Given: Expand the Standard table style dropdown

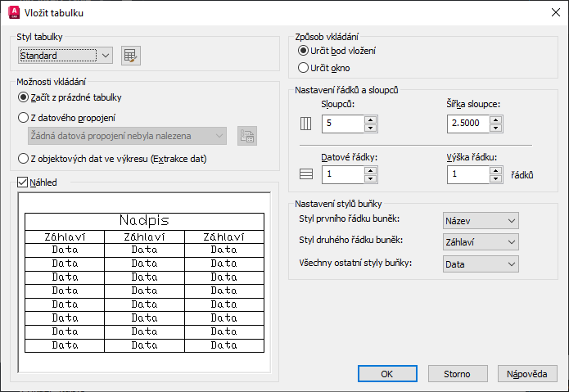Looking at the screenshot, I should click(65, 56).
